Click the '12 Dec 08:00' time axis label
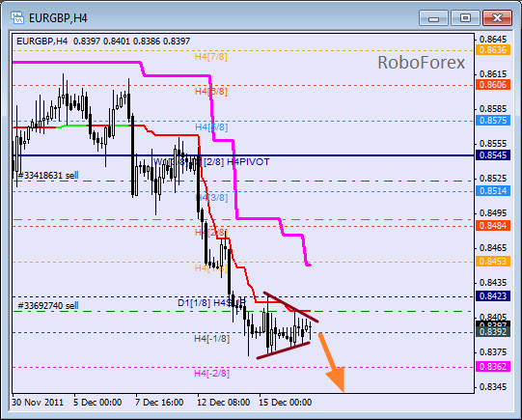The height and width of the screenshot is (420, 522). pyautogui.click(x=224, y=403)
